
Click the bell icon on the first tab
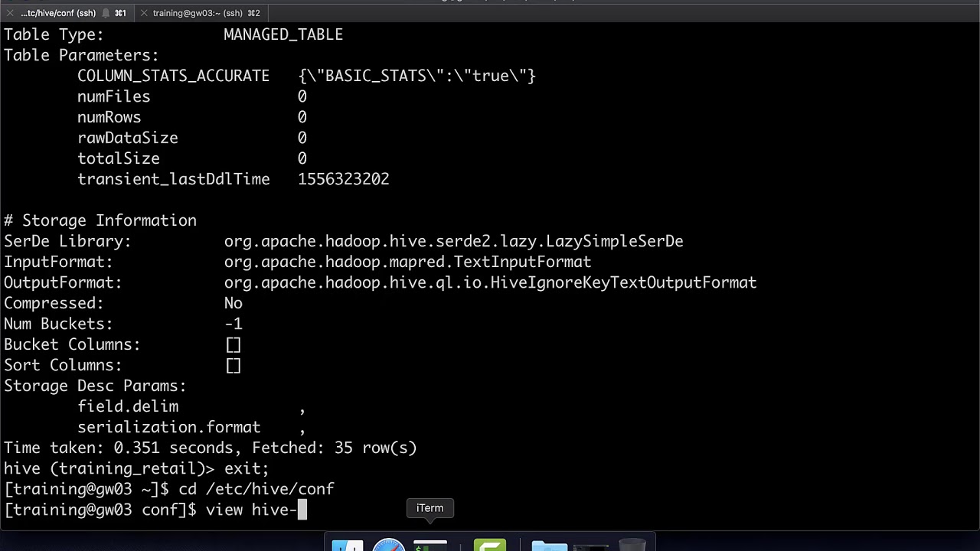(x=106, y=13)
